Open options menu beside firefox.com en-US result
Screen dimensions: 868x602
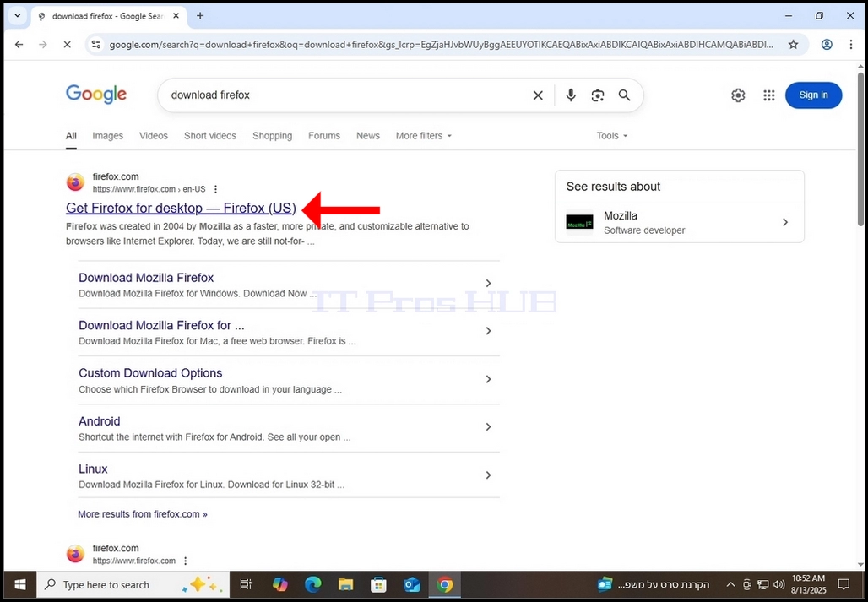click(215, 189)
